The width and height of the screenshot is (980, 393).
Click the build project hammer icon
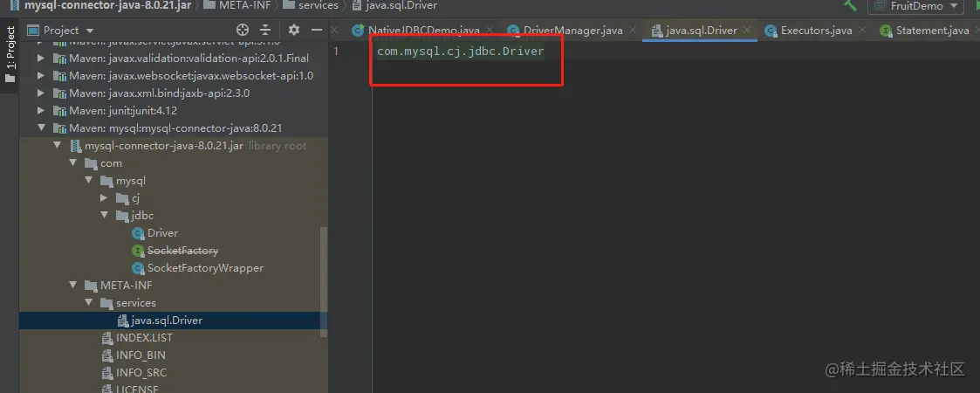pyautogui.click(x=851, y=5)
